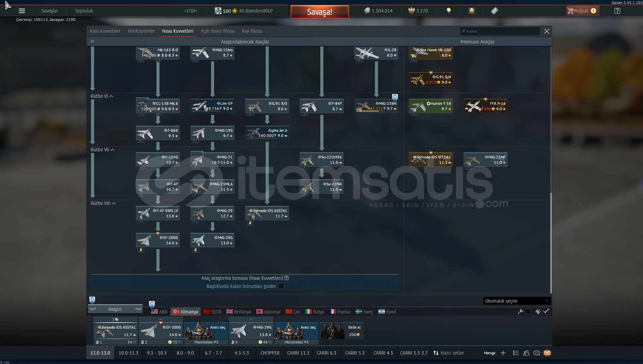This screenshot has height=364, width=643.
Task: Switch to Açık deniz filosu tab
Action: (x=217, y=31)
